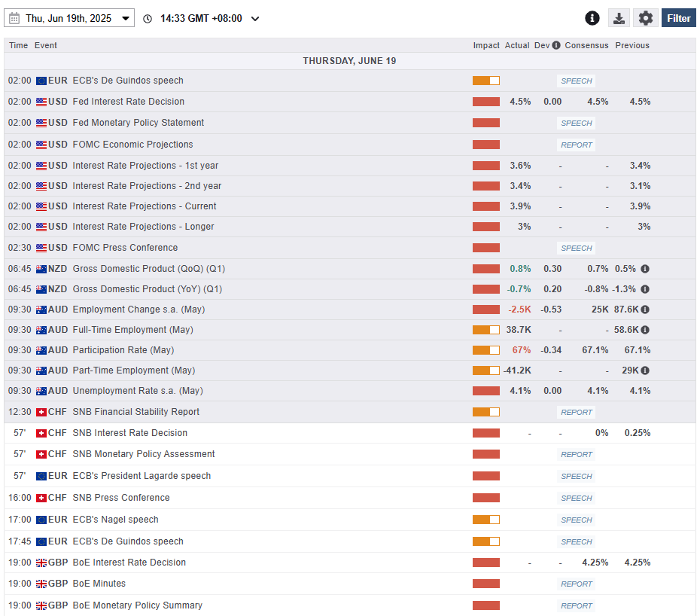Click SPEECH tag on FOMC Press Conference
The width and height of the screenshot is (700, 616).
(576, 248)
